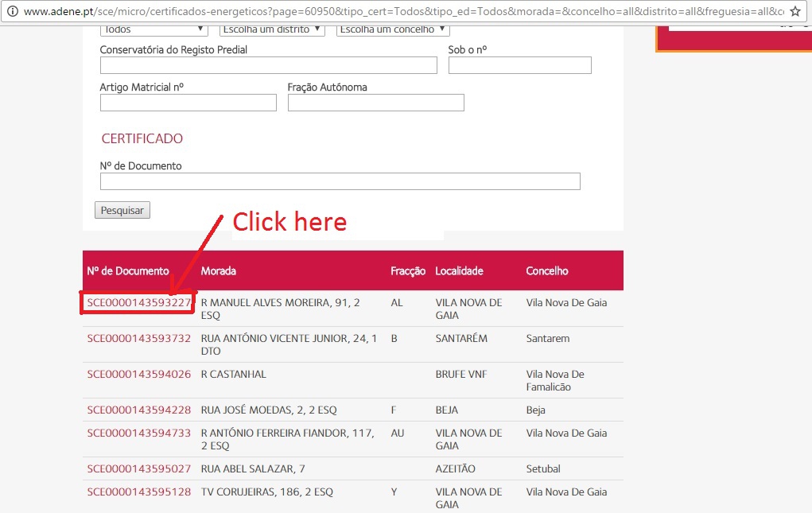Click address 'R MANUEL ALVES MOREIRA, 91, 2 ESQ'
Viewport: 812px width, 513px height.
280,309
